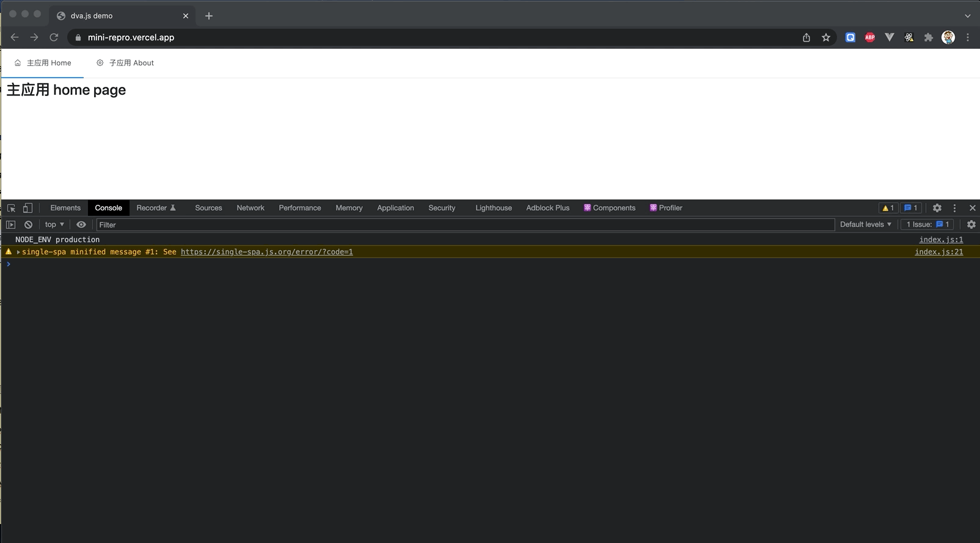Show the console sidebar
This screenshot has height=543, width=980.
[11, 224]
